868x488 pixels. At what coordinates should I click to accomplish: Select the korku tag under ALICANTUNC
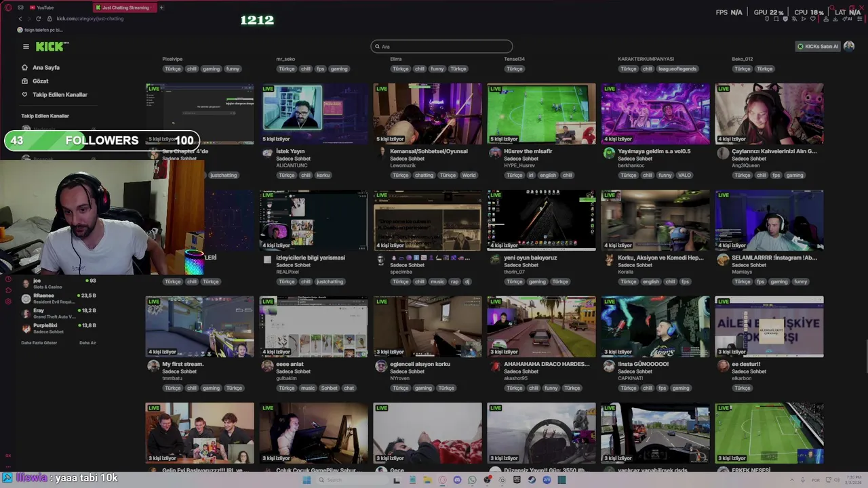pos(323,176)
